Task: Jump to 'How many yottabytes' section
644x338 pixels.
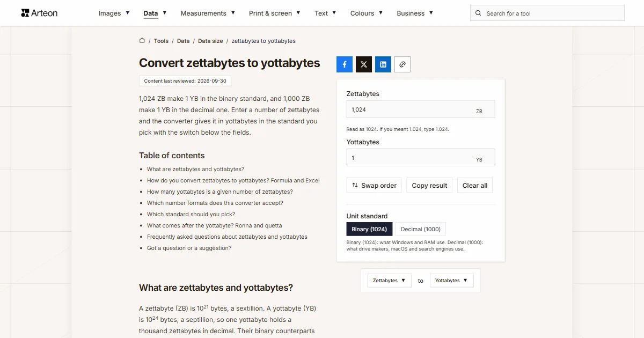Action: (220, 192)
